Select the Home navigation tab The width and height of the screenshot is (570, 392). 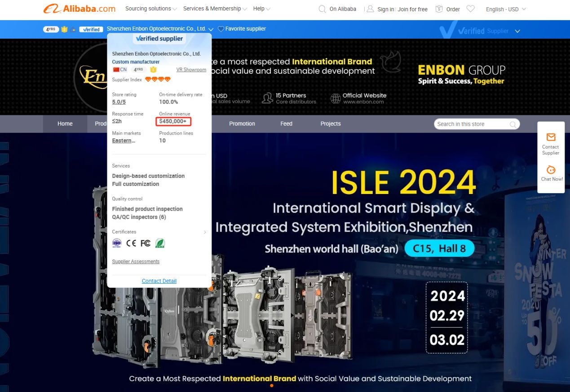coord(65,124)
